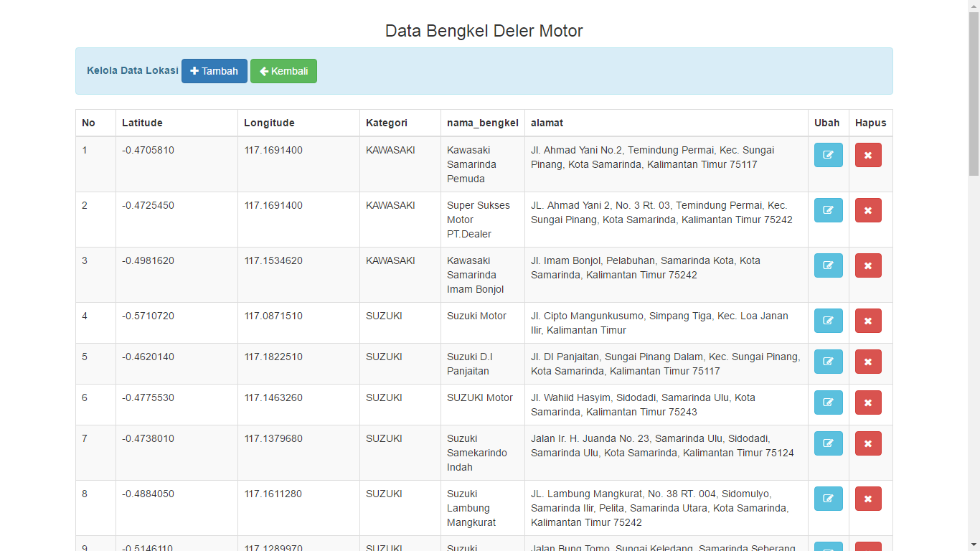Delete the Suzuki D.I Panjaitan row
Screen dimensions: 980x551
pos(868,362)
